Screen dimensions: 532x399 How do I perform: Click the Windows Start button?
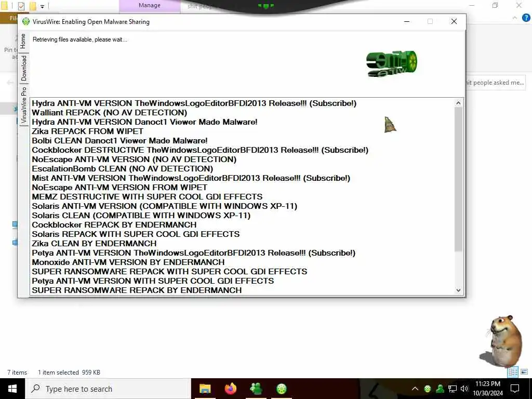(x=12, y=389)
